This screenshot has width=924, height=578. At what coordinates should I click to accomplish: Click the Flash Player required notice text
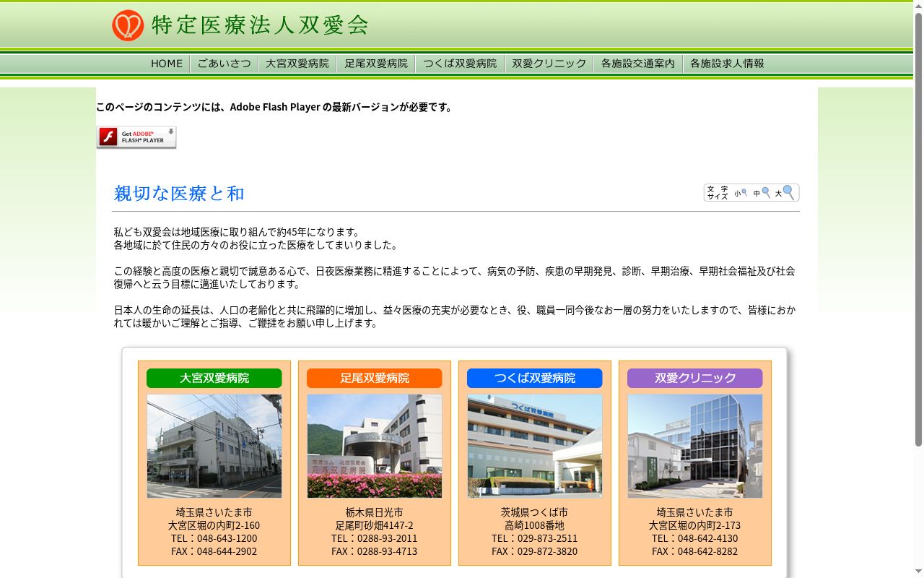tap(275, 107)
